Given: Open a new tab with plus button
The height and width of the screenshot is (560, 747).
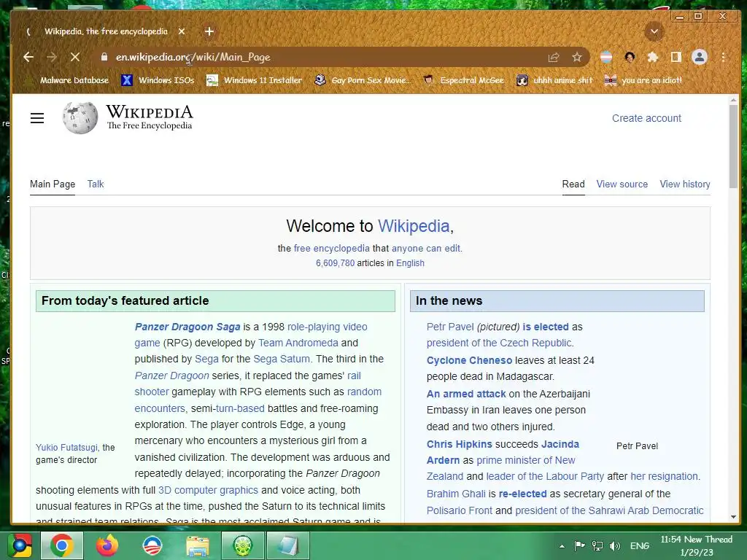Looking at the screenshot, I should [x=209, y=31].
